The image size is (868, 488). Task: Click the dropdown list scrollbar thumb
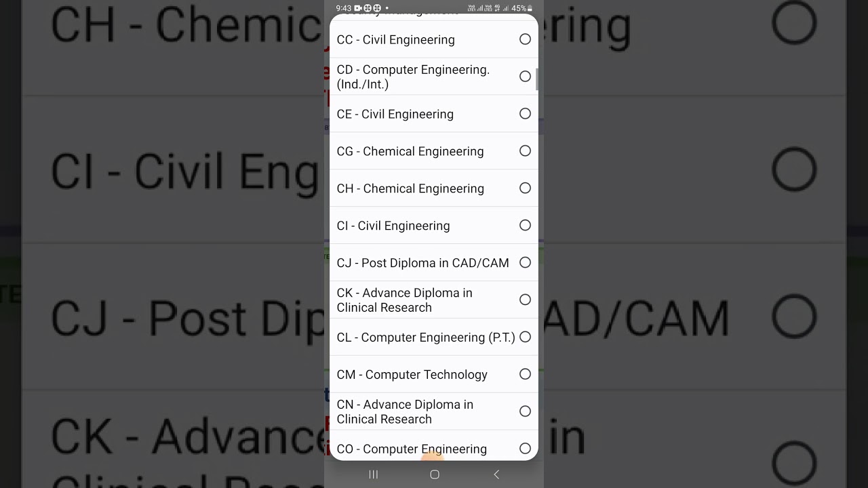point(537,79)
